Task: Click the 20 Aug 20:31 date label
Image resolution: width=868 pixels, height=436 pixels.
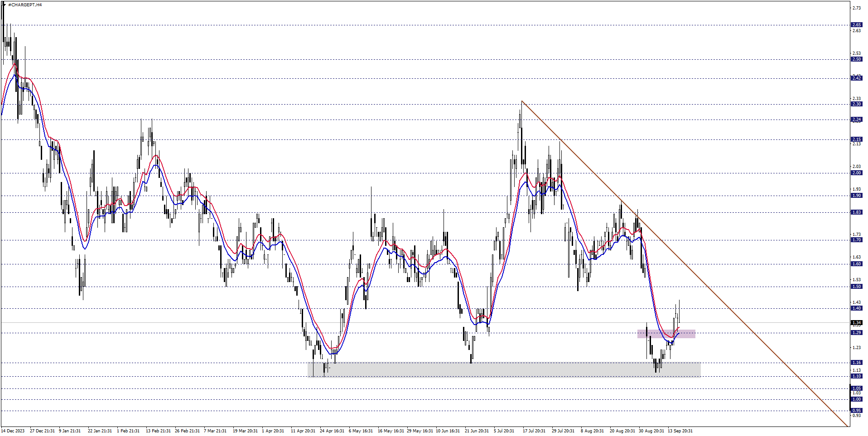Action: [x=622, y=431]
